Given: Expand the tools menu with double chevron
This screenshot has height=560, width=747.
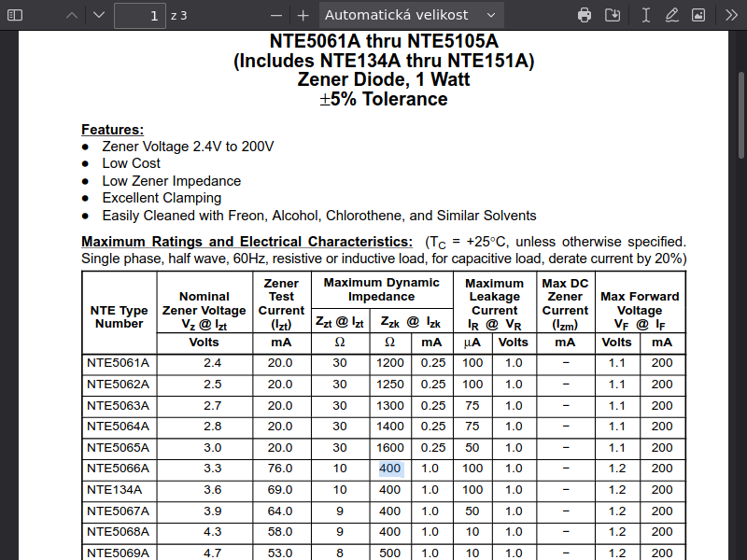Looking at the screenshot, I should [730, 15].
